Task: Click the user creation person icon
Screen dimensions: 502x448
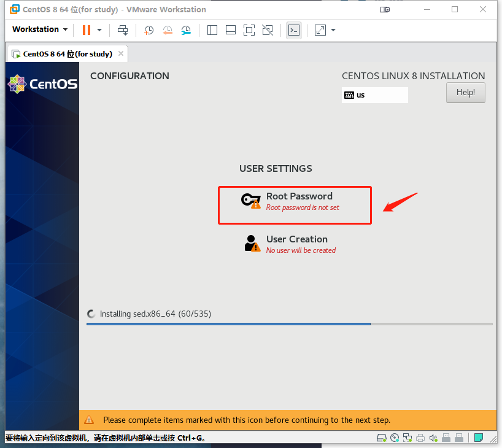Action: [x=252, y=244]
